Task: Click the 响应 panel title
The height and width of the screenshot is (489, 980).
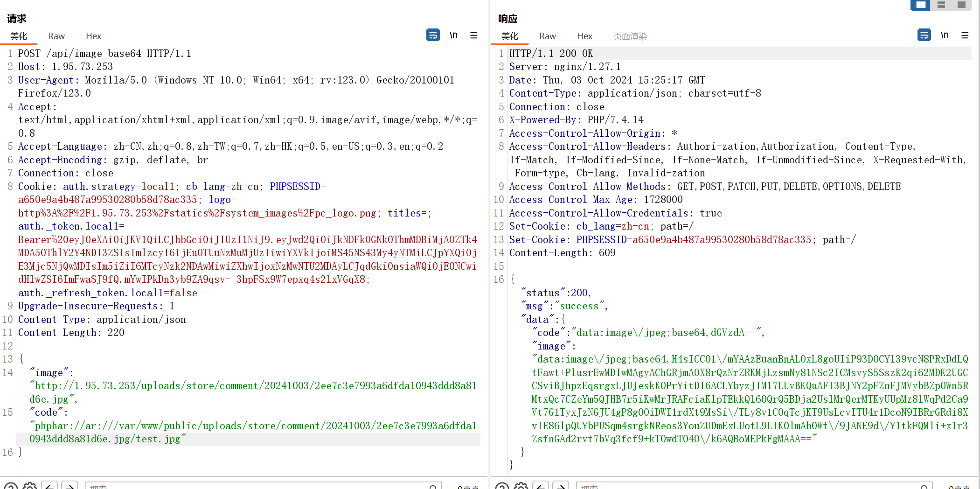Action: point(508,19)
